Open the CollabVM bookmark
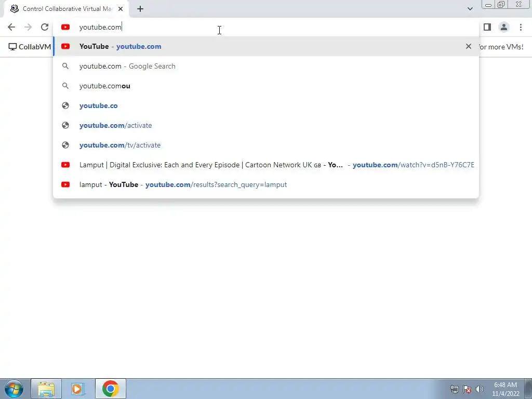 [30, 47]
